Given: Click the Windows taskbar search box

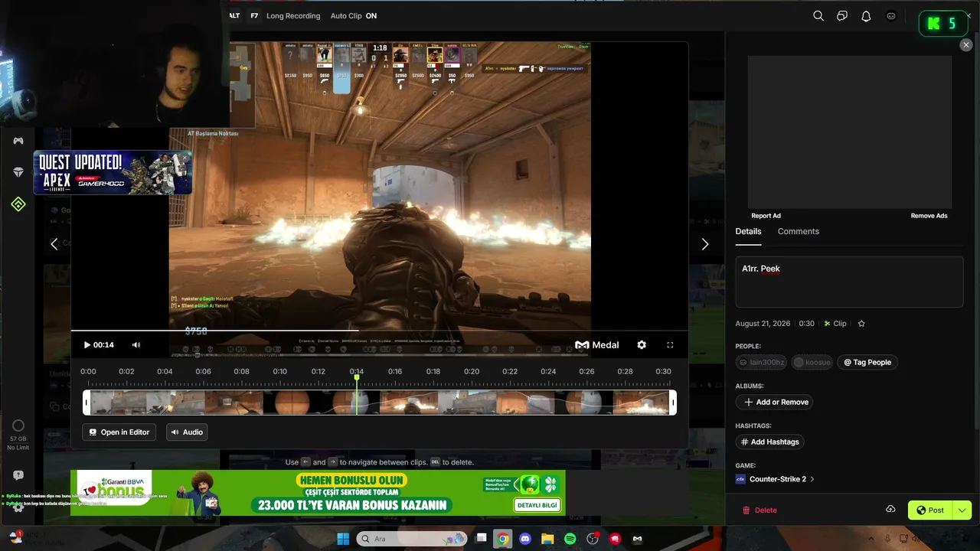Looking at the screenshot, I should [412, 539].
